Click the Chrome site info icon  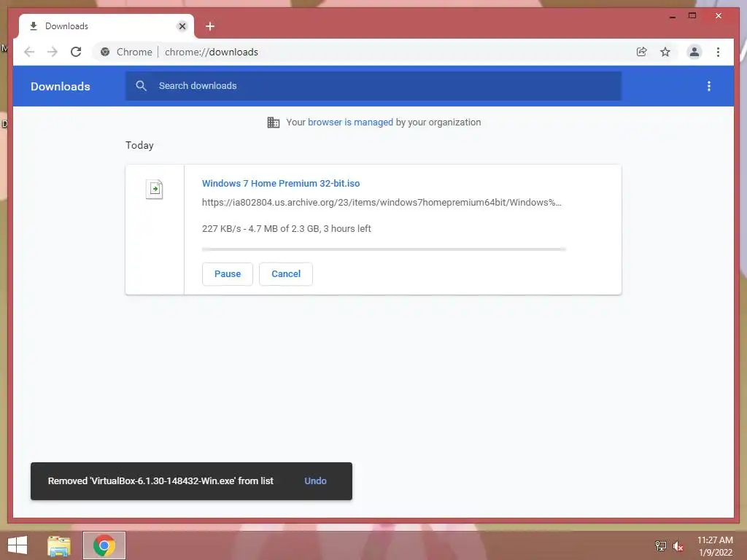coord(105,52)
